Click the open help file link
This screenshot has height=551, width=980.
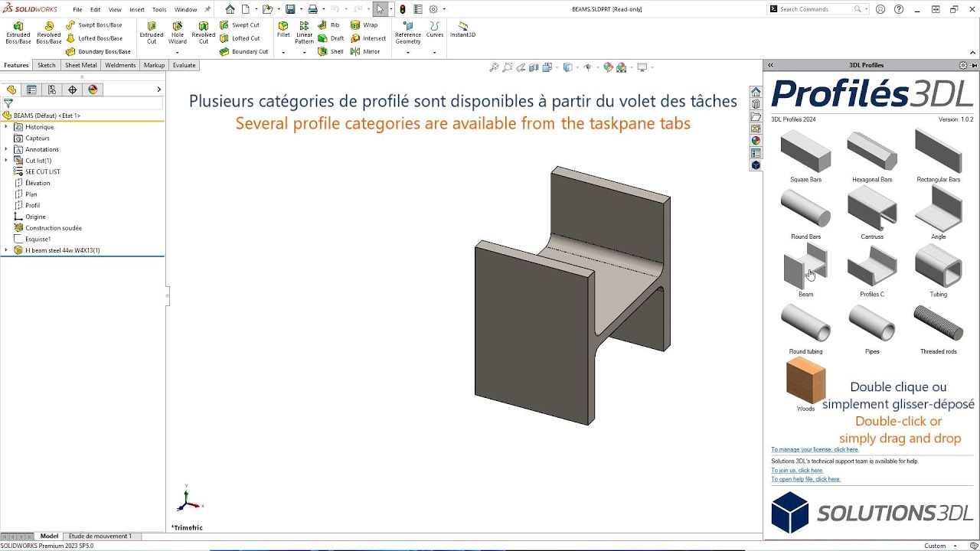805,479
